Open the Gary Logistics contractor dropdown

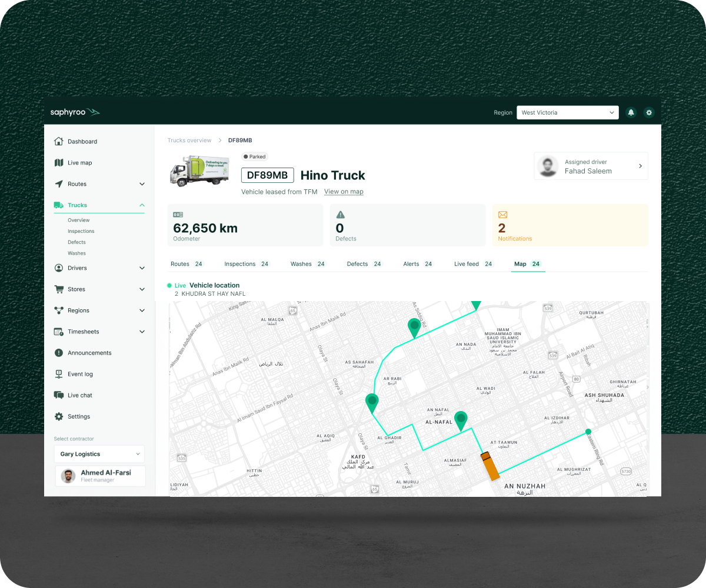click(x=99, y=454)
